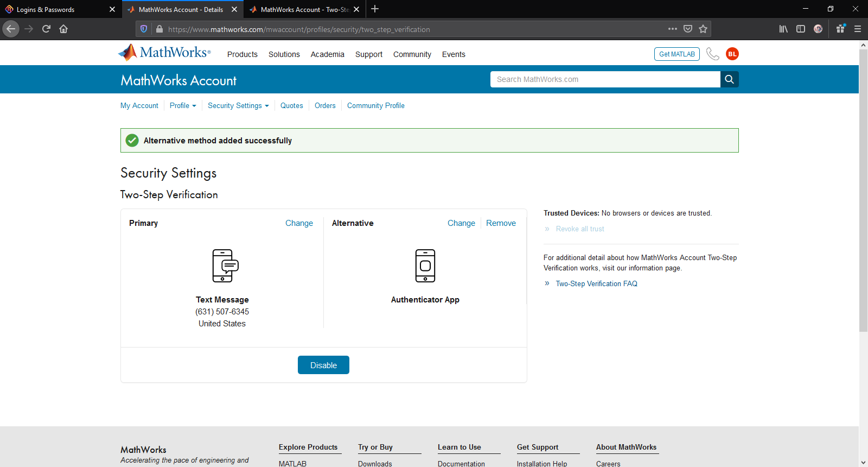Open Two-Step Verification FAQ link

click(597, 283)
